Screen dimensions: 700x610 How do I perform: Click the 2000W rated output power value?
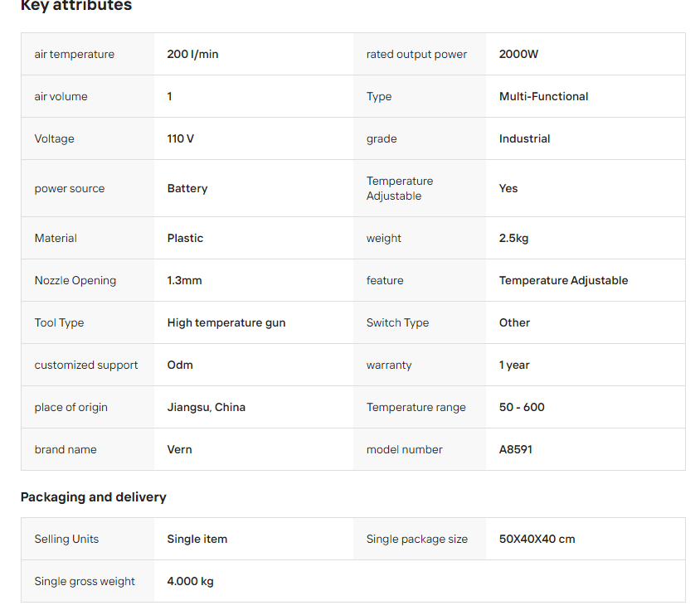(518, 54)
